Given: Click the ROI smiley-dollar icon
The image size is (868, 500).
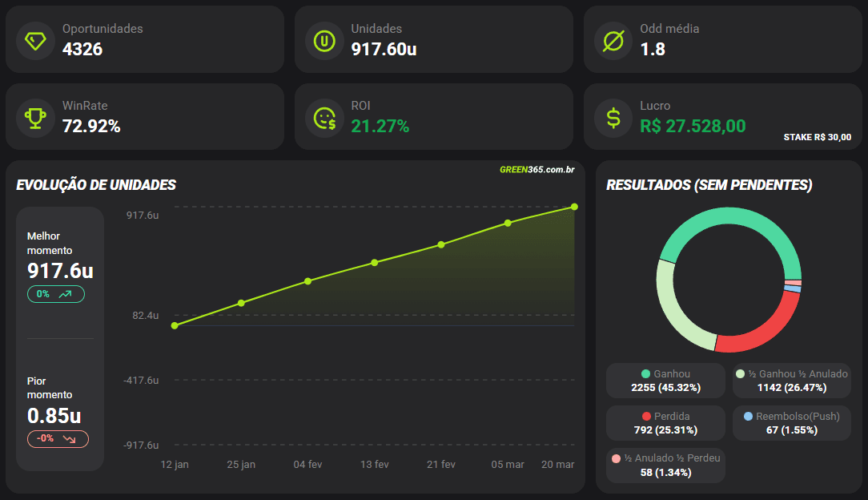Looking at the screenshot, I should pyautogui.click(x=324, y=118).
